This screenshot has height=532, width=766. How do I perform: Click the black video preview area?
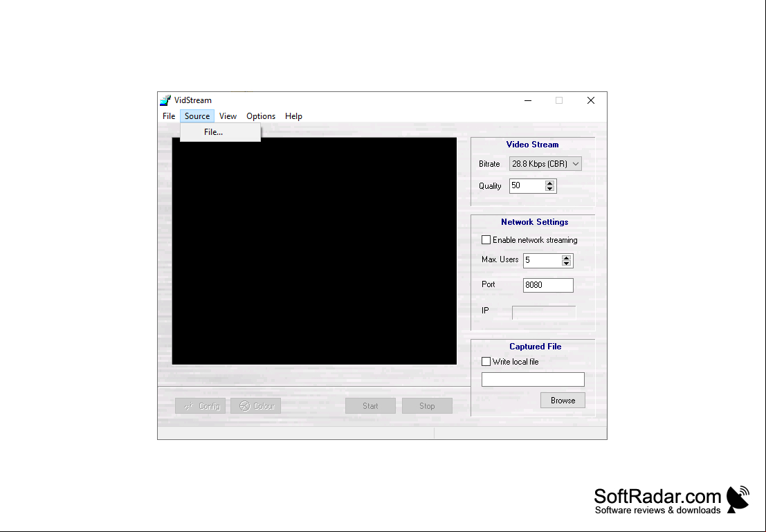(314, 251)
